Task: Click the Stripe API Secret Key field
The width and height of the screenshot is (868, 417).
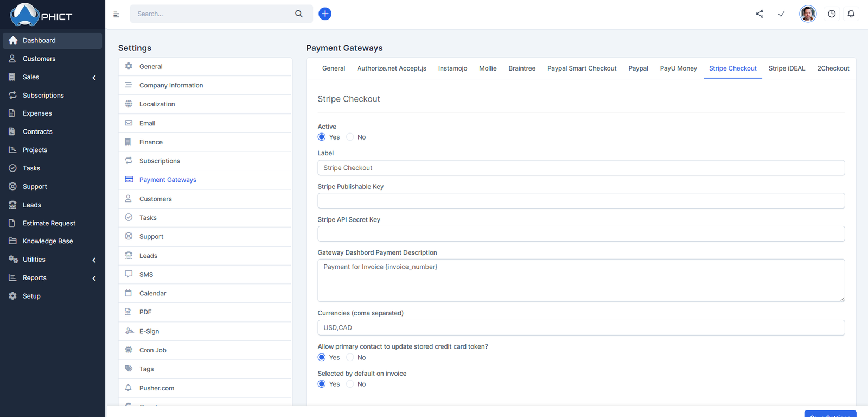Action: [x=581, y=234]
